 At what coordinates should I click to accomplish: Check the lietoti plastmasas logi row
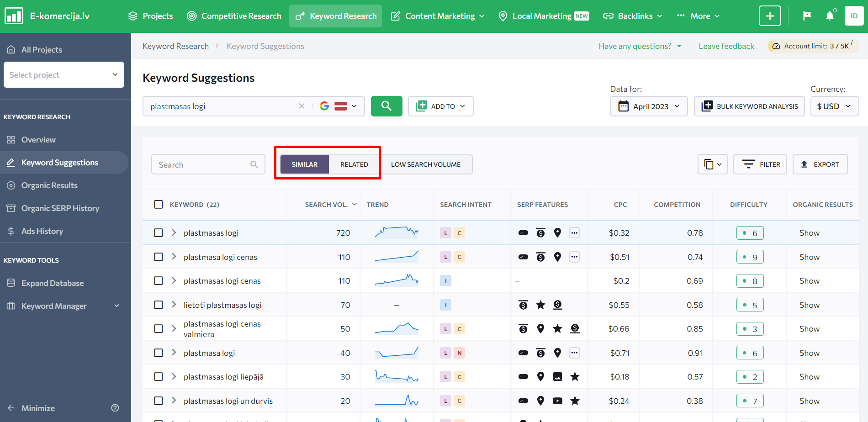tap(159, 305)
